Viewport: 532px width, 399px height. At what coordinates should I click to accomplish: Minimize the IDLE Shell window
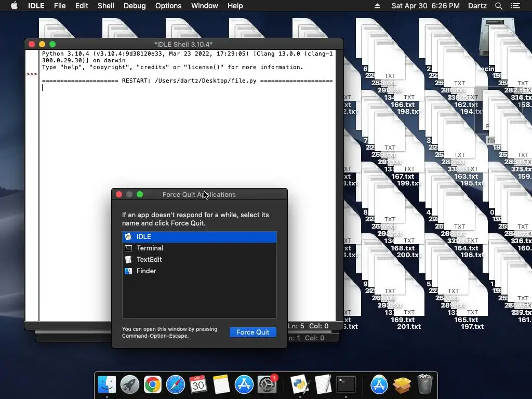click(42, 44)
